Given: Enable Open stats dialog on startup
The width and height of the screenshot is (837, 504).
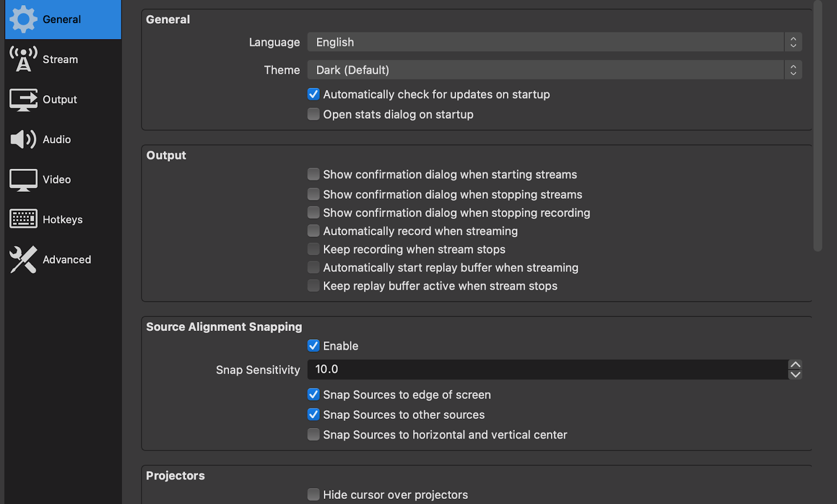Looking at the screenshot, I should (x=313, y=114).
